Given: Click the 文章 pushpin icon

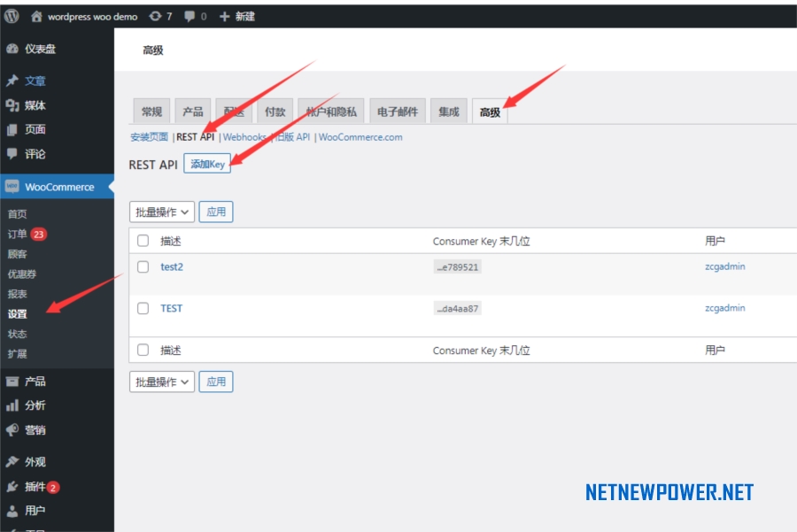Looking at the screenshot, I should tap(12, 81).
